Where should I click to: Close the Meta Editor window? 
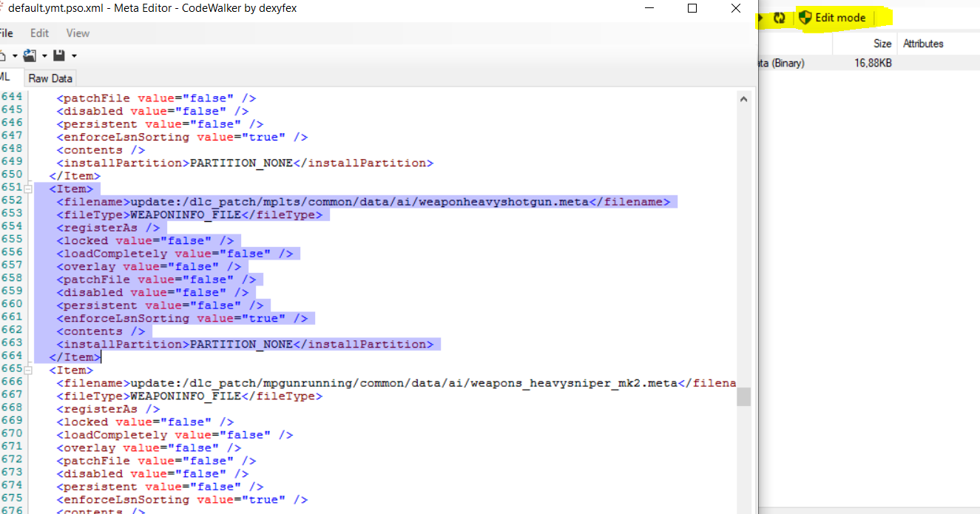pos(736,9)
